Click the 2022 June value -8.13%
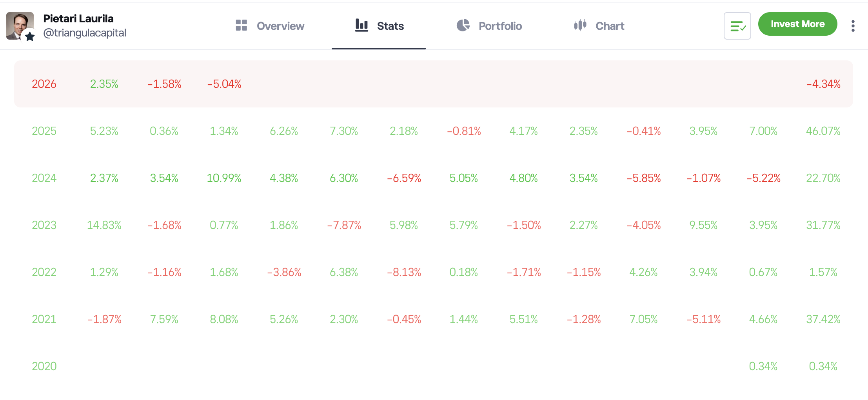The height and width of the screenshot is (400, 868). [404, 272]
